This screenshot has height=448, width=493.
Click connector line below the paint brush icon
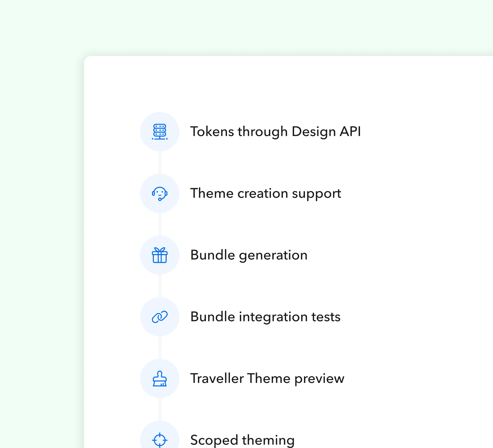point(160,409)
